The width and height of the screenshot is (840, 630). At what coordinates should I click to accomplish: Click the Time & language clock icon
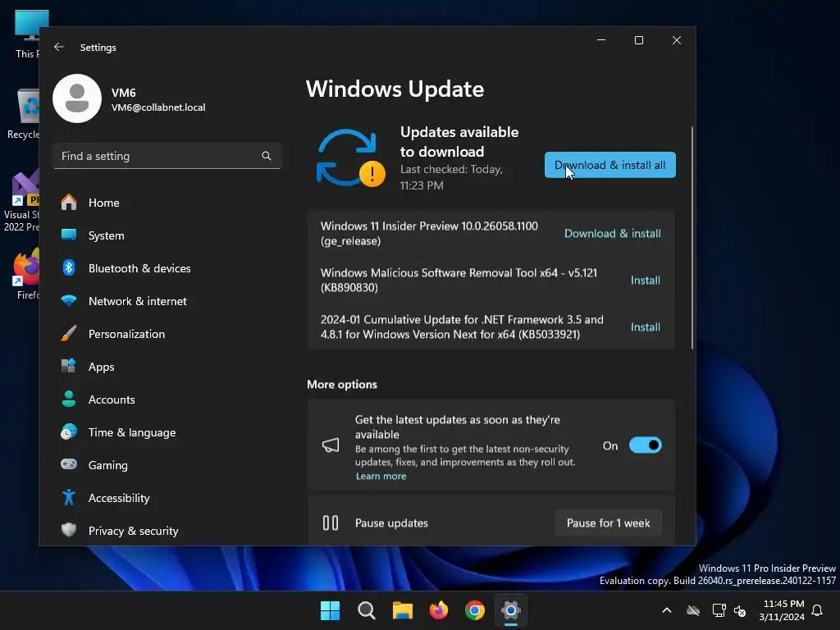(x=69, y=431)
